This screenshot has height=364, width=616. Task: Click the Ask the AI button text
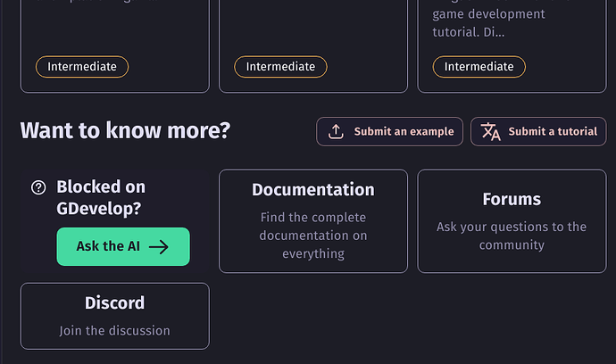tap(101, 247)
